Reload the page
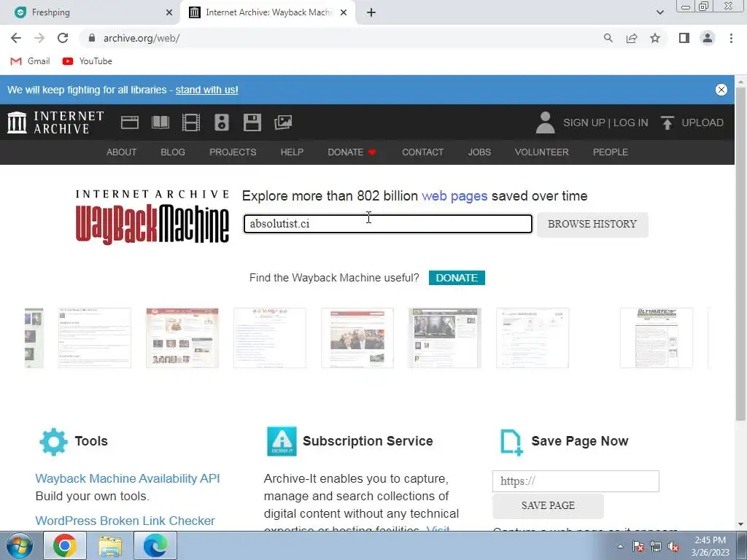 (63, 38)
